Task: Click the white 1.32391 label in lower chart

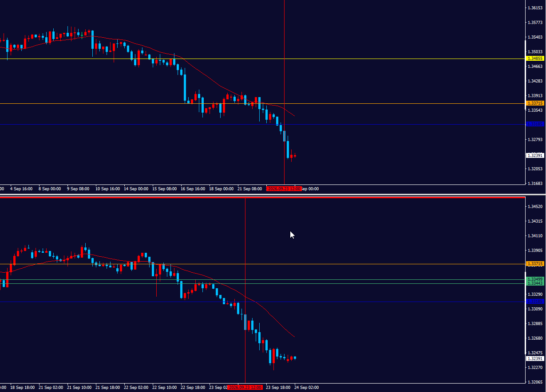Action: [535, 358]
